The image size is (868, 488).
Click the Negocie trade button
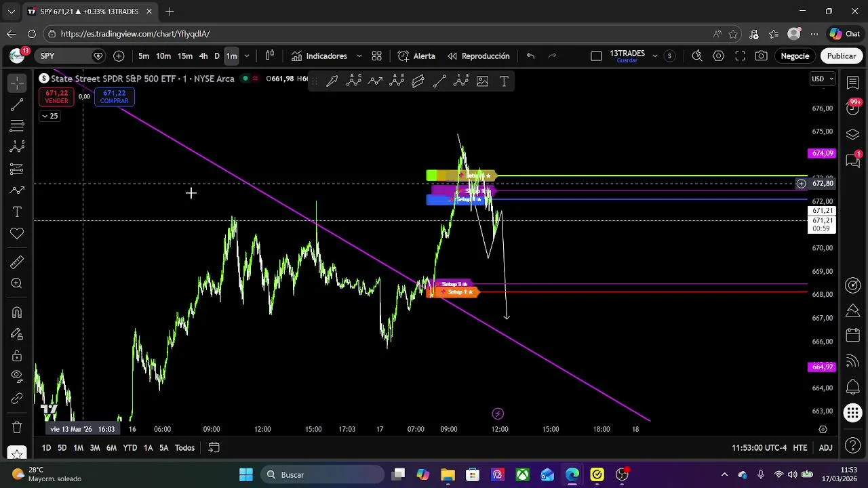coord(795,56)
